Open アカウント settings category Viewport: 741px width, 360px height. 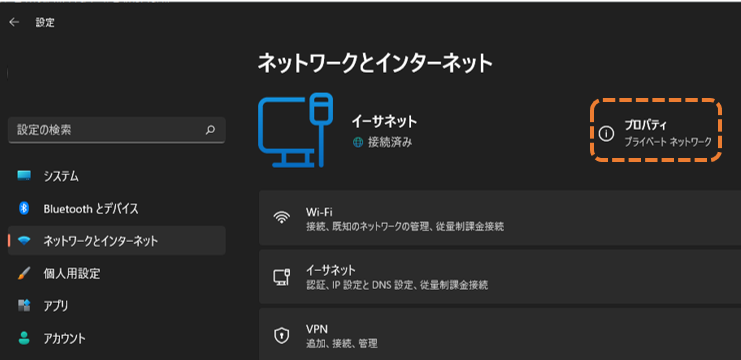coord(117,338)
